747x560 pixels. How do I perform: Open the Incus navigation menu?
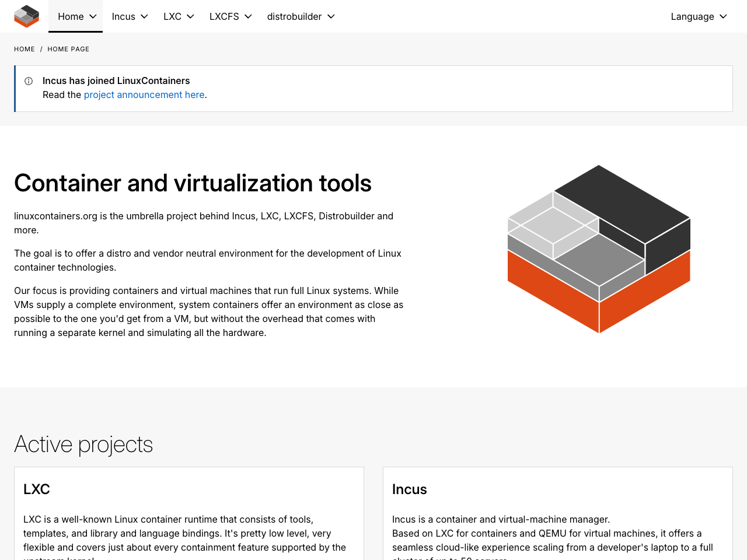[130, 16]
